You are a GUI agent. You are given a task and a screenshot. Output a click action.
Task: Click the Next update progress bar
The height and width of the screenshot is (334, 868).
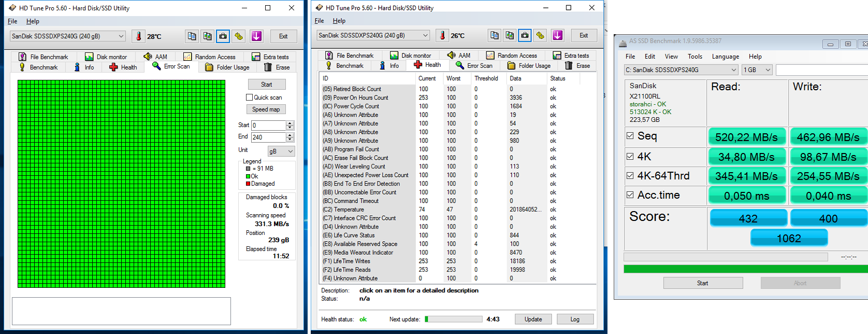click(x=453, y=319)
